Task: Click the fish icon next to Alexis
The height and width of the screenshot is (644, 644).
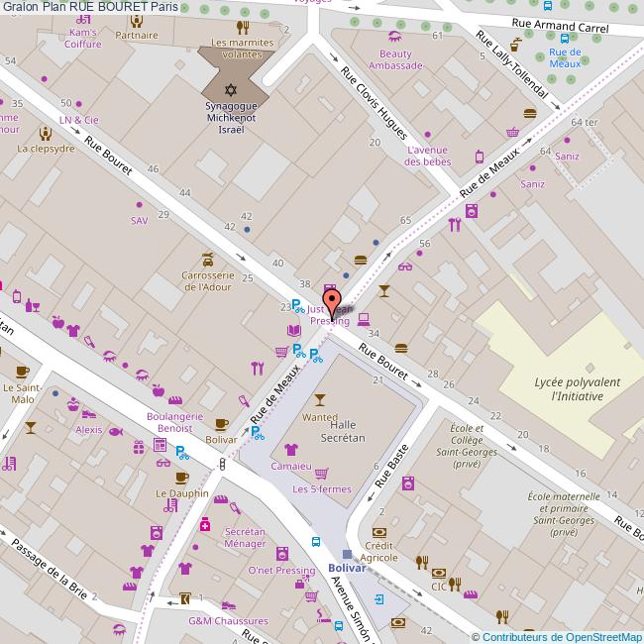Action: pyautogui.click(x=115, y=431)
